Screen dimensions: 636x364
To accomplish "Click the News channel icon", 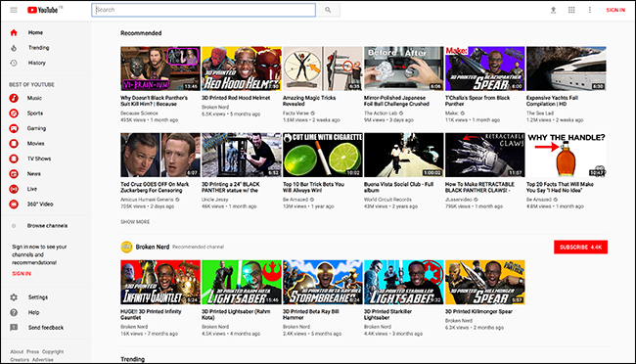I will point(14,174).
